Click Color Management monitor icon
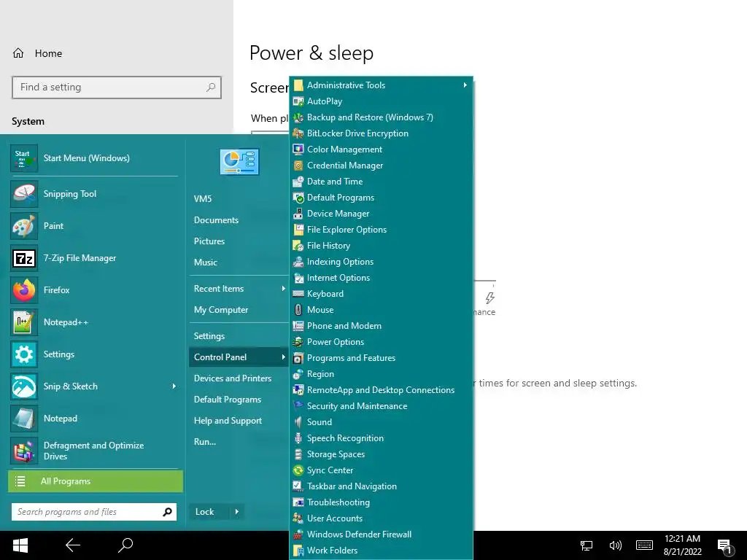The height and width of the screenshot is (560, 747). click(x=298, y=149)
